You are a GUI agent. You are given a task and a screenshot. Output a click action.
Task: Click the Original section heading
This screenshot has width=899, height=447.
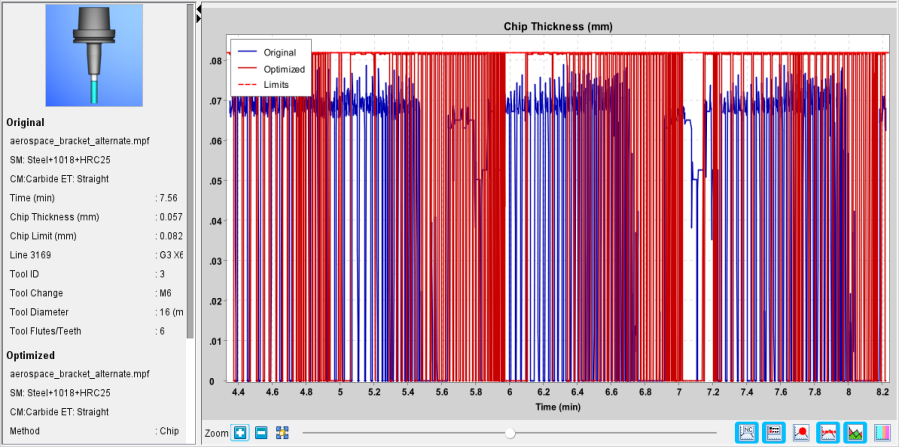tap(25, 122)
